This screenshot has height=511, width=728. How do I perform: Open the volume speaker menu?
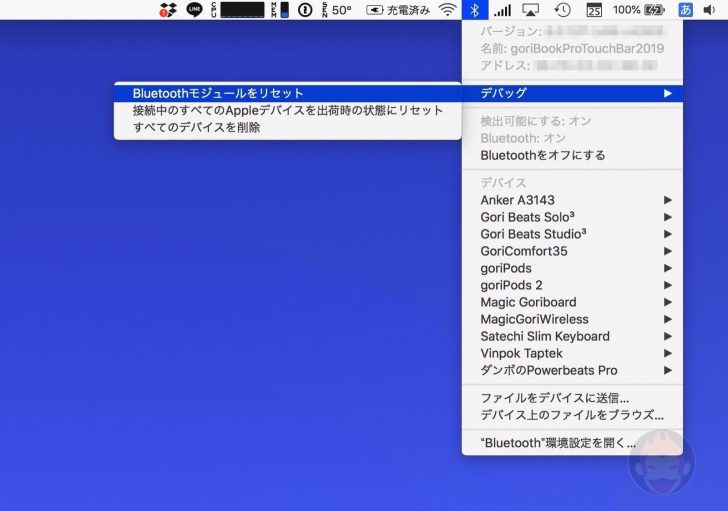click(x=709, y=10)
